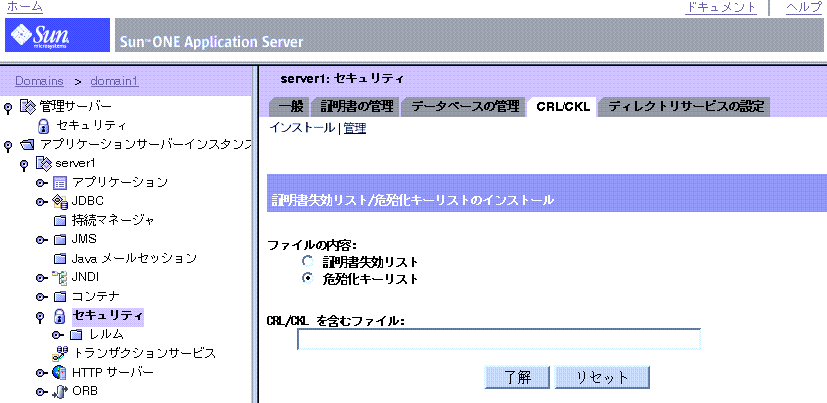The height and width of the screenshot is (403, 827).
Task: Select the CRL/CKL tab
Action: tap(563, 107)
